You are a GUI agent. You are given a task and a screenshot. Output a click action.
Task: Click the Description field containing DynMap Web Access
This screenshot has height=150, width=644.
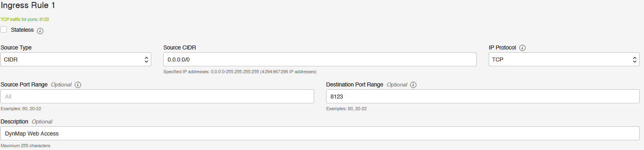[x=320, y=134]
